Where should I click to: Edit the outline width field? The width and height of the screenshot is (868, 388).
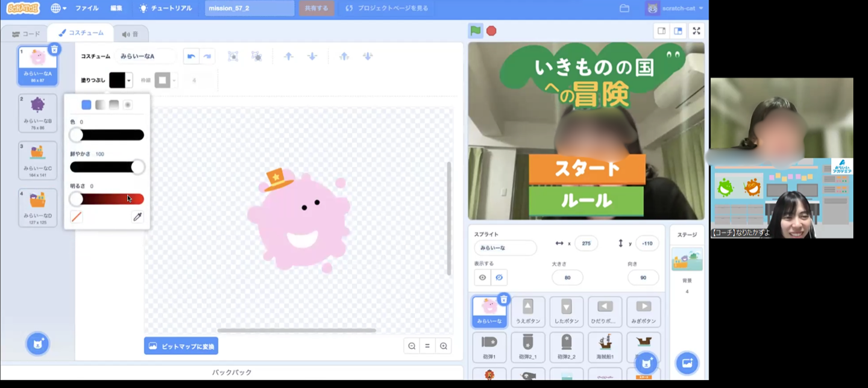[x=197, y=80]
